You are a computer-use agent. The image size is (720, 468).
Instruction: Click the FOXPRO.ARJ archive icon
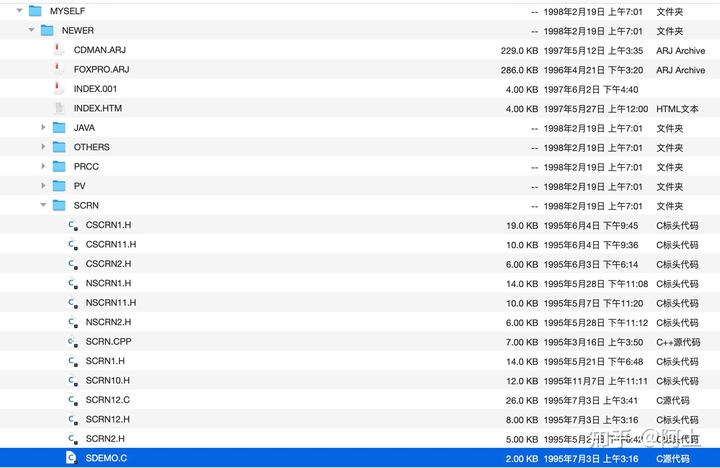59,70
